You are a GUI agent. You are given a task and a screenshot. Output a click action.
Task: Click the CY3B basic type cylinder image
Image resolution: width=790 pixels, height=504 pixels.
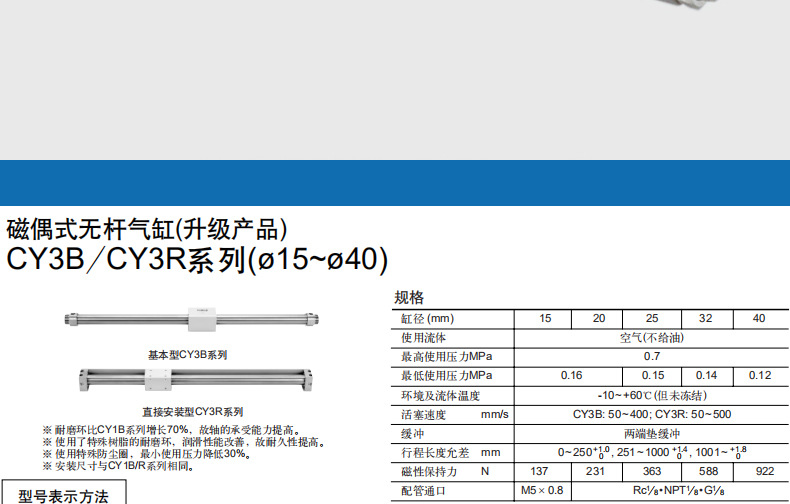click(x=191, y=319)
